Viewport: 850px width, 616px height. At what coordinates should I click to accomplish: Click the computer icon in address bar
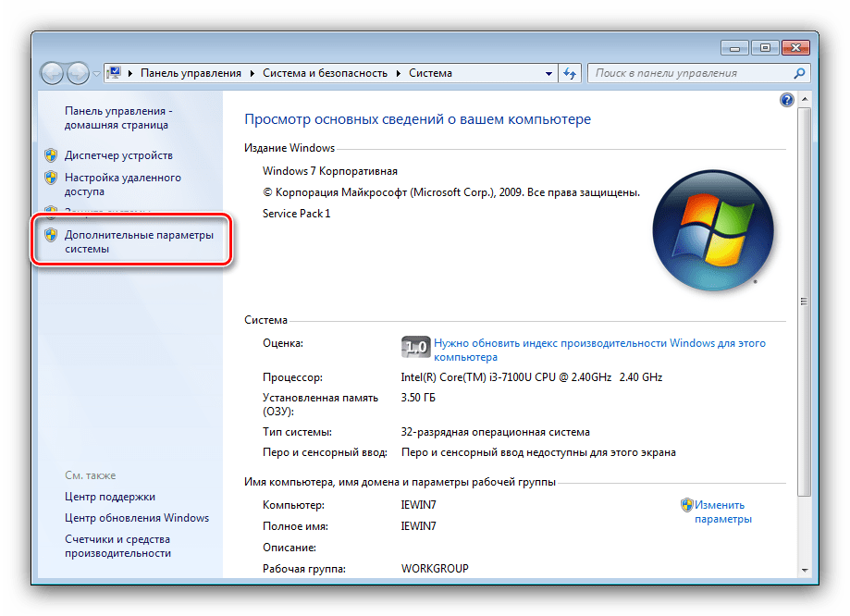[x=114, y=73]
